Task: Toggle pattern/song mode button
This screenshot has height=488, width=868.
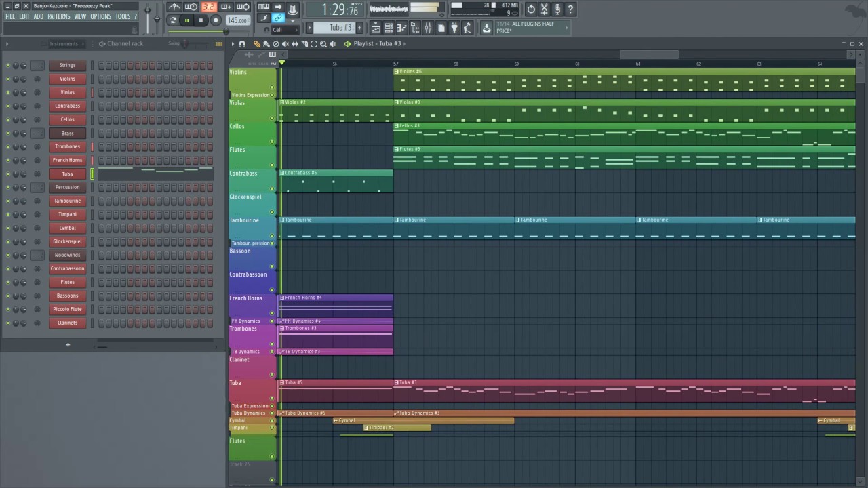Action: pyautogui.click(x=172, y=20)
